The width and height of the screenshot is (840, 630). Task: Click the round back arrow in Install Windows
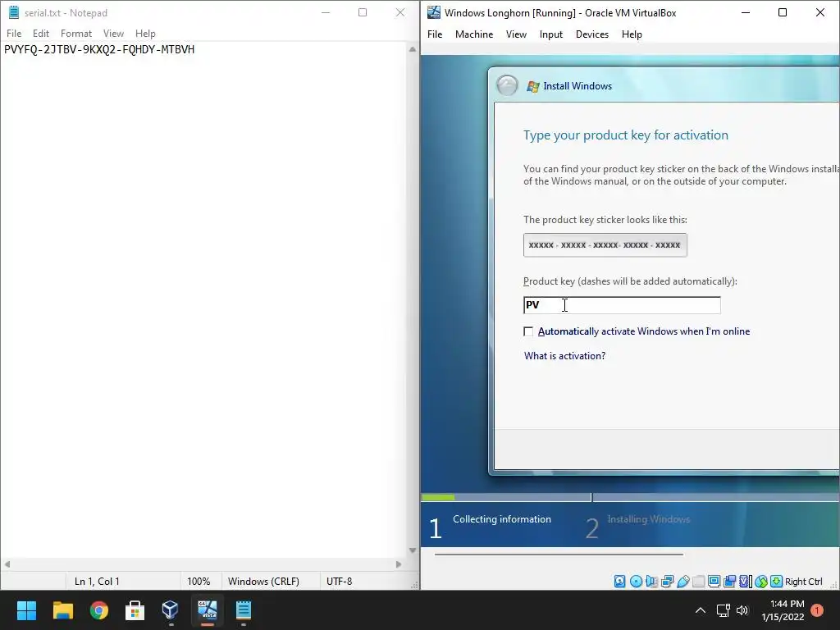(x=507, y=85)
